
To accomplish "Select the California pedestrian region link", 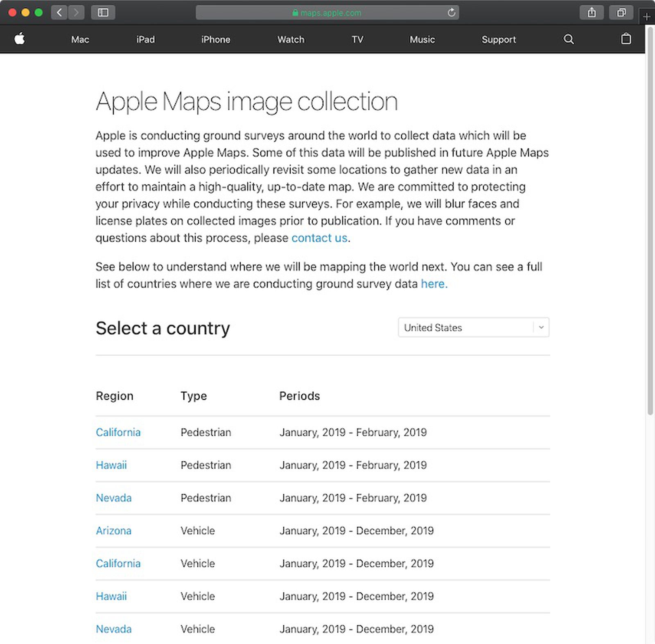I will [x=118, y=432].
